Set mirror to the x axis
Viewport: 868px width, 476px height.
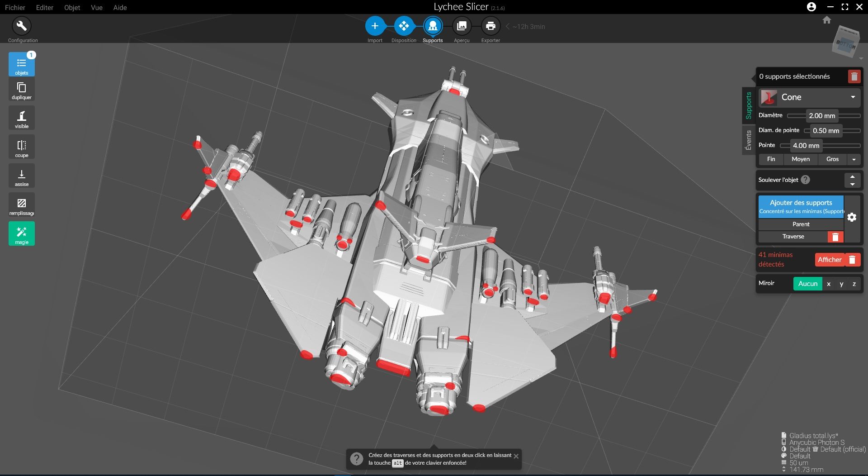click(x=829, y=284)
